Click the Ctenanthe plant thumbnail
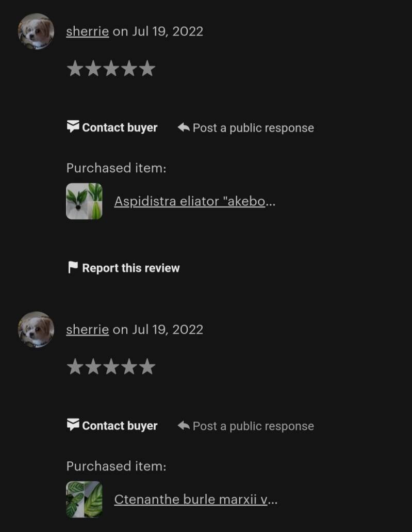 [x=84, y=499]
